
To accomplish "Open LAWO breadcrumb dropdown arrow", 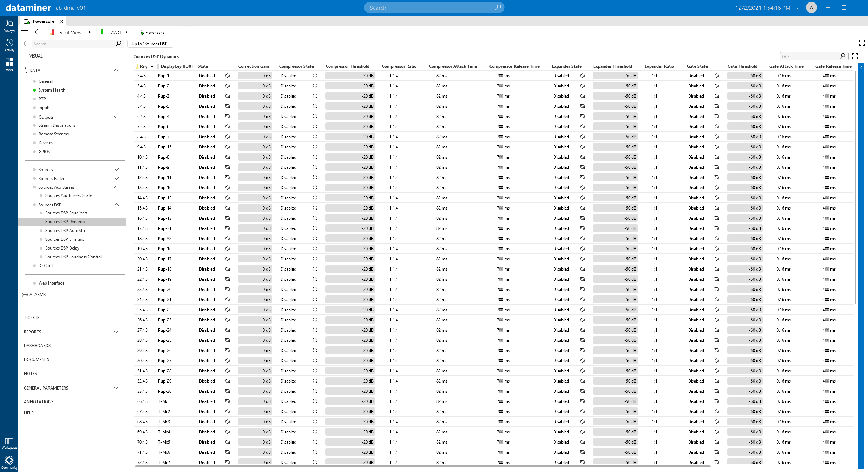I will pyautogui.click(x=127, y=32).
